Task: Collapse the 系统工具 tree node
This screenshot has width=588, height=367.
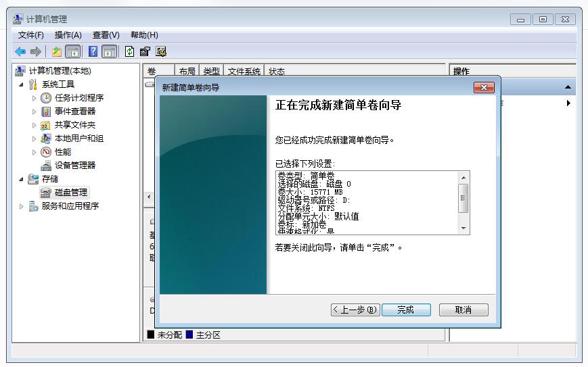Action: pyautogui.click(x=22, y=85)
